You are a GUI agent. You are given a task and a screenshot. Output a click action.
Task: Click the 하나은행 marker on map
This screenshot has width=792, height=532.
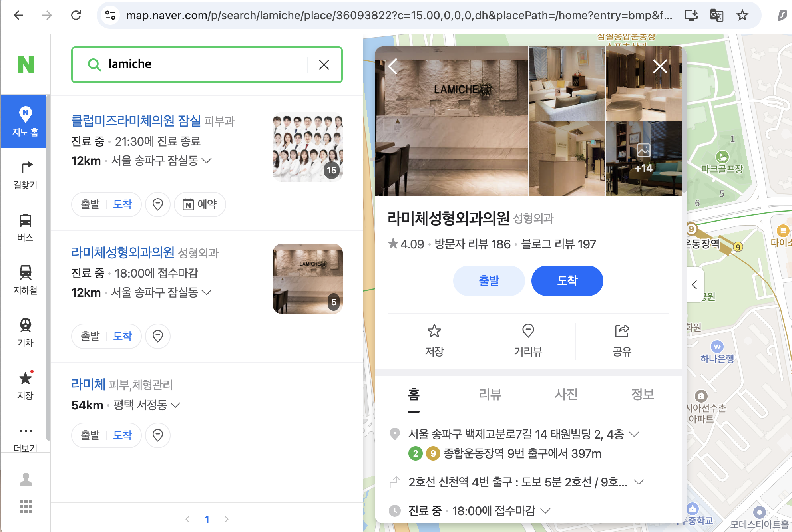[717, 347]
